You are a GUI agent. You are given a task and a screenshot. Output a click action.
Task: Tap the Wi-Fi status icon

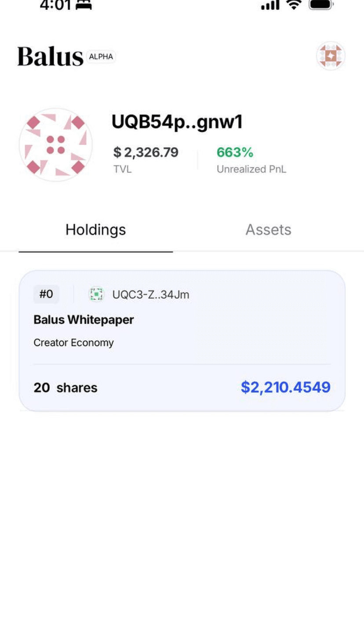[x=293, y=5]
